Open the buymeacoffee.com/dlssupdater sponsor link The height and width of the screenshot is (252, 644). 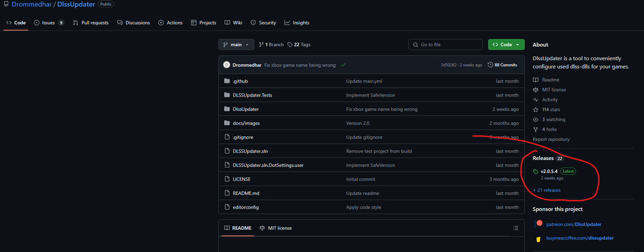(579, 238)
